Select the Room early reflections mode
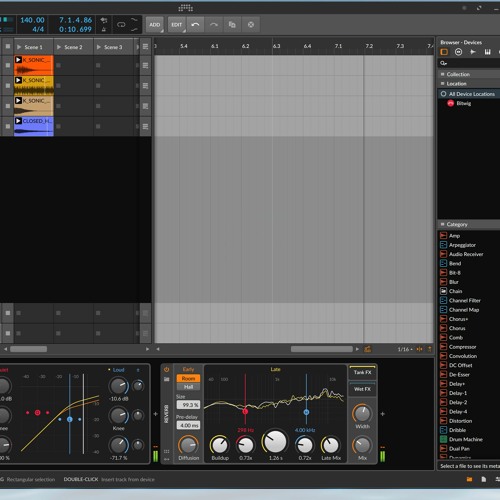Screen dimensions: 500x500 pyautogui.click(x=188, y=378)
